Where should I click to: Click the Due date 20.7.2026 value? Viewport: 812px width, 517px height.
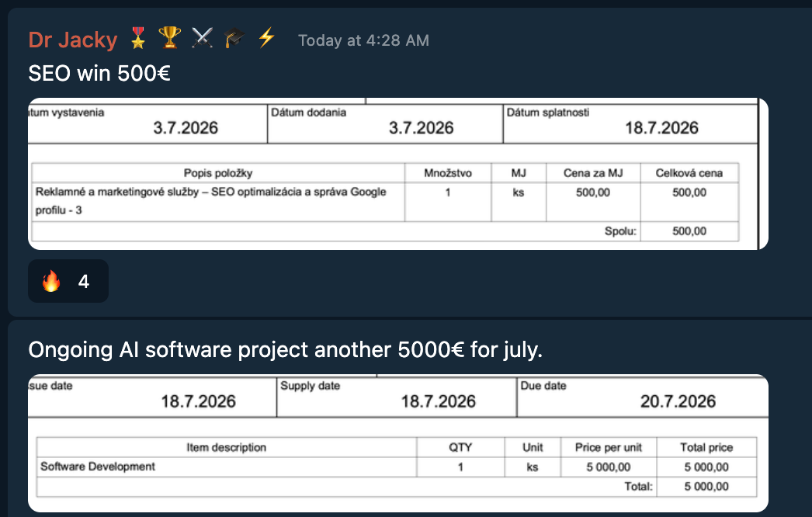point(678,401)
